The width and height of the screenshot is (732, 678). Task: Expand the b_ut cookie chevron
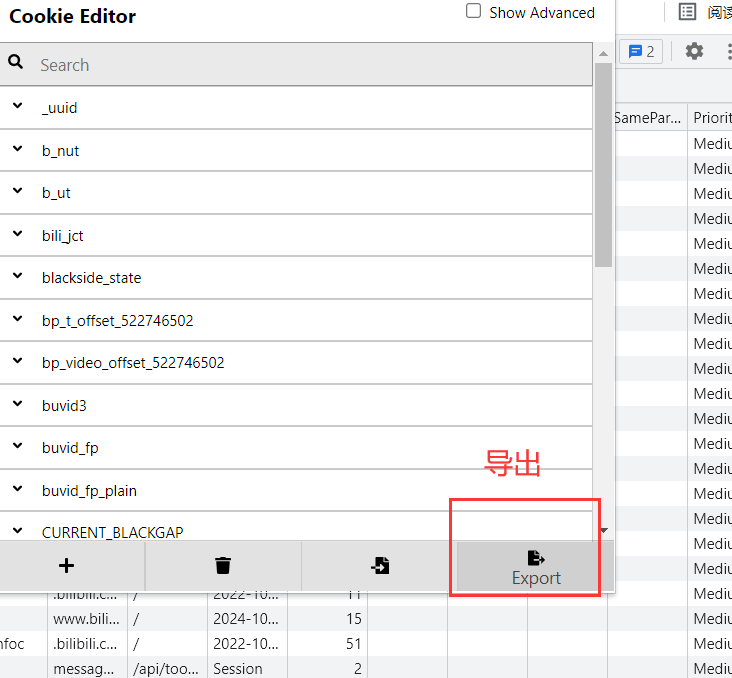[18, 191]
